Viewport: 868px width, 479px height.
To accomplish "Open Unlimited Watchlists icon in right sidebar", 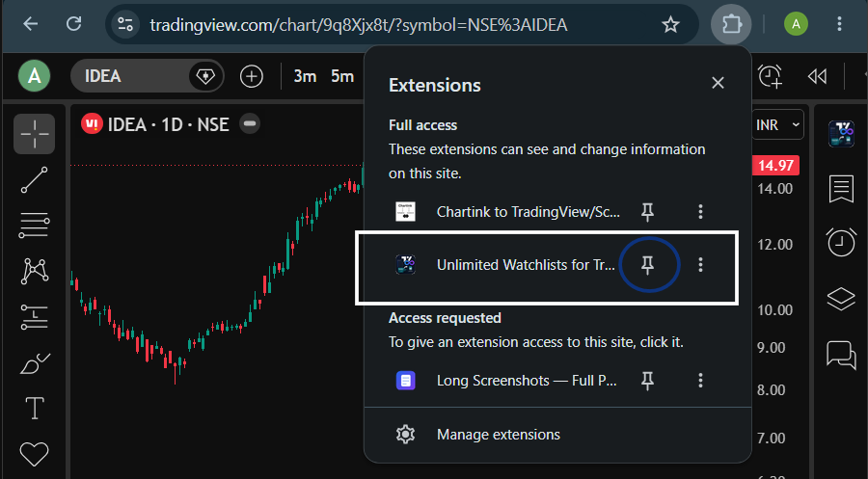I will click(841, 134).
